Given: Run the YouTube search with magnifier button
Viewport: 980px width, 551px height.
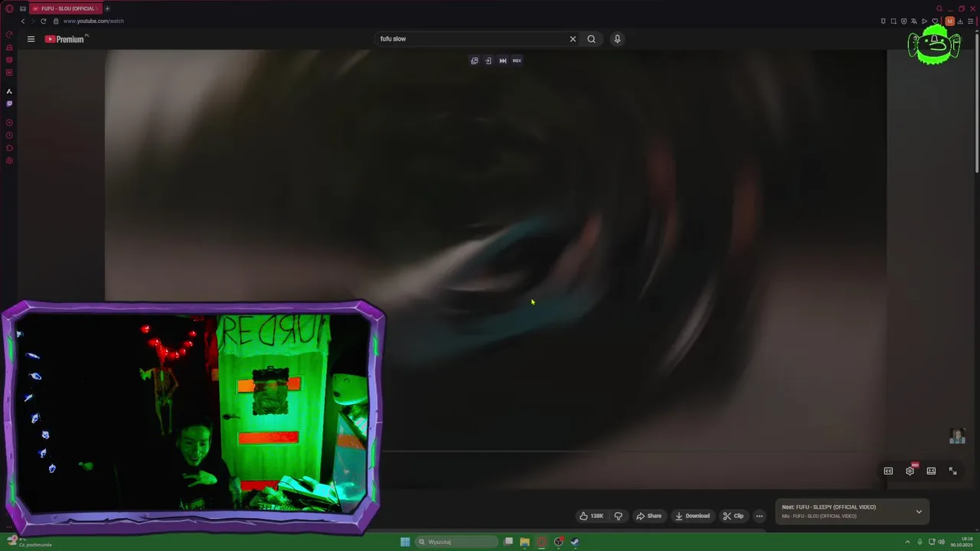Looking at the screenshot, I should point(591,39).
